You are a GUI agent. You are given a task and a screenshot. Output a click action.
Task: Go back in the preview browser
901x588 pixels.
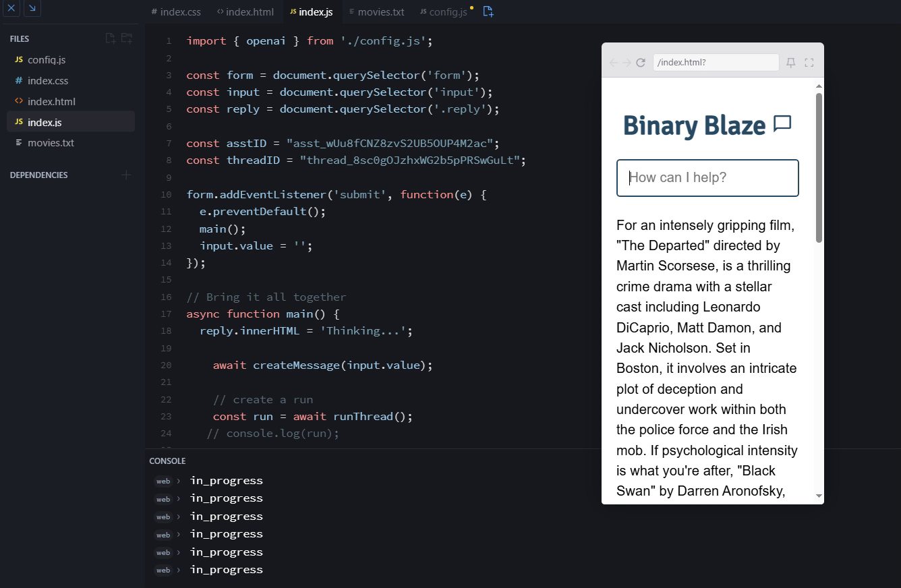click(x=614, y=63)
